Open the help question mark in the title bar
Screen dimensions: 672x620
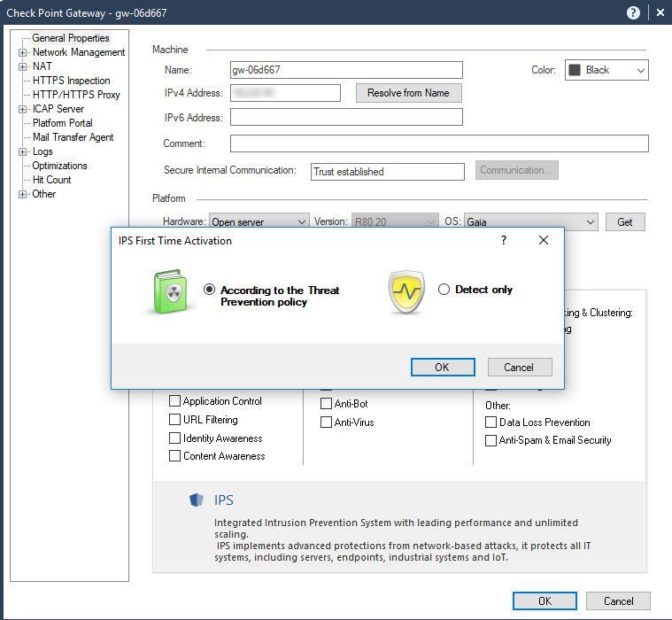pyautogui.click(x=632, y=13)
